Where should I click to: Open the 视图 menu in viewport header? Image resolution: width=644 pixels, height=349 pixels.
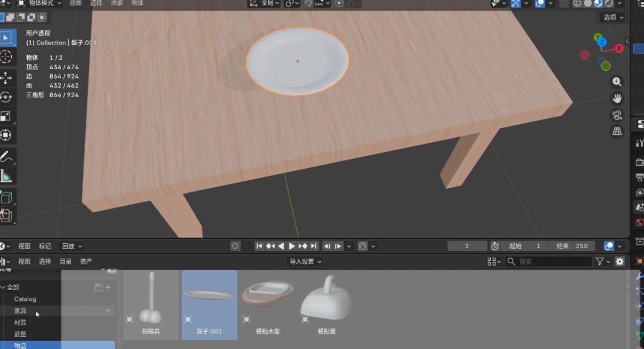tap(75, 3)
